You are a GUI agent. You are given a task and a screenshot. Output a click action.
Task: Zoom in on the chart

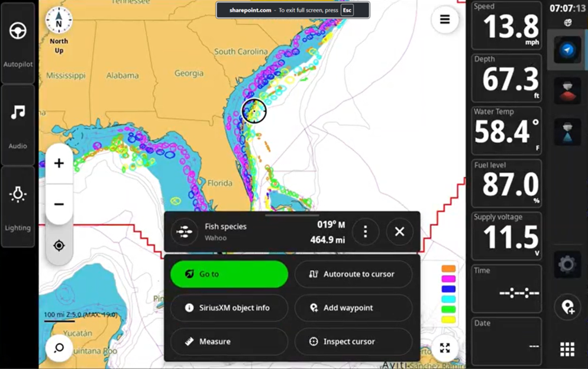pos(59,163)
